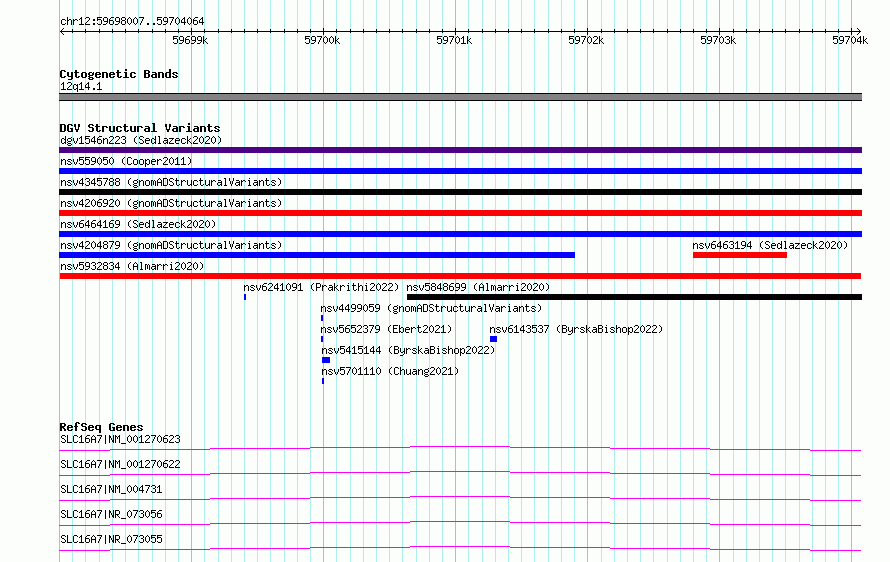Click the 12q14.1 band label
The height and width of the screenshot is (562, 890).
pos(81,86)
